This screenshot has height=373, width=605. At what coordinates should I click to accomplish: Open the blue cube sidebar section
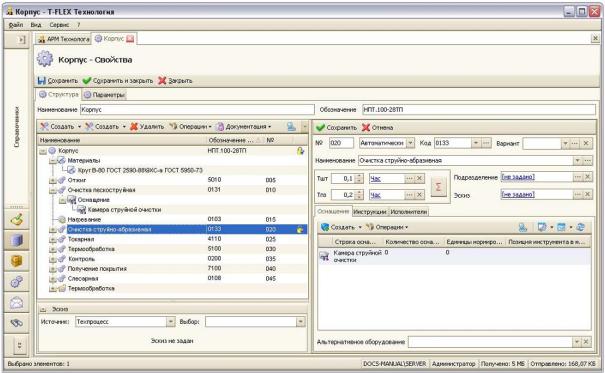pos(16,240)
